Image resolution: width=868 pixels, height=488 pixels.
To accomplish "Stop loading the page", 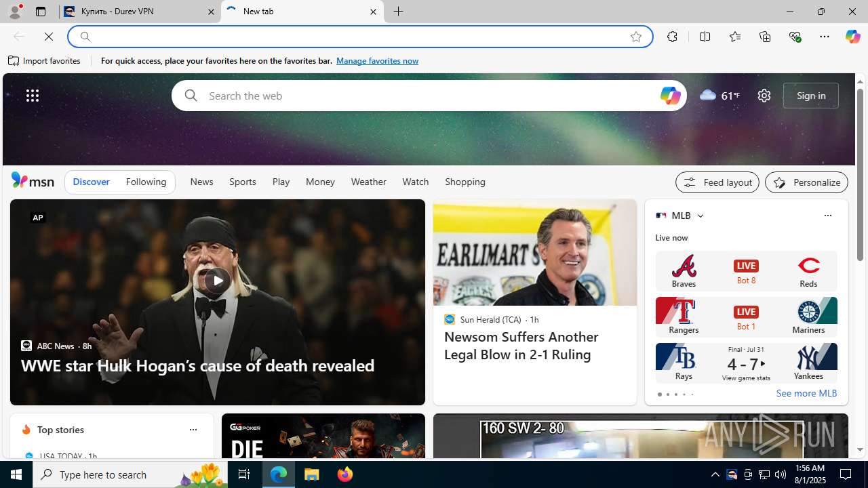I will click(49, 37).
